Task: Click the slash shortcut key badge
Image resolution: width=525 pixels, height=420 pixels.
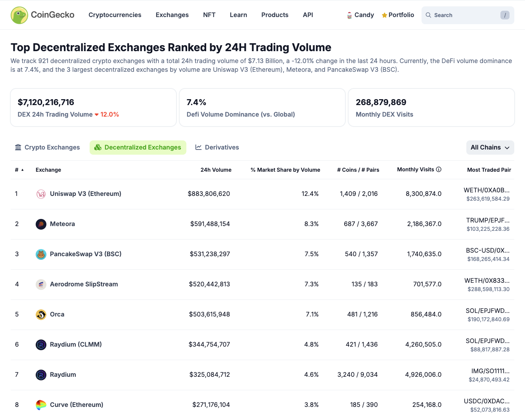Action: click(x=505, y=15)
